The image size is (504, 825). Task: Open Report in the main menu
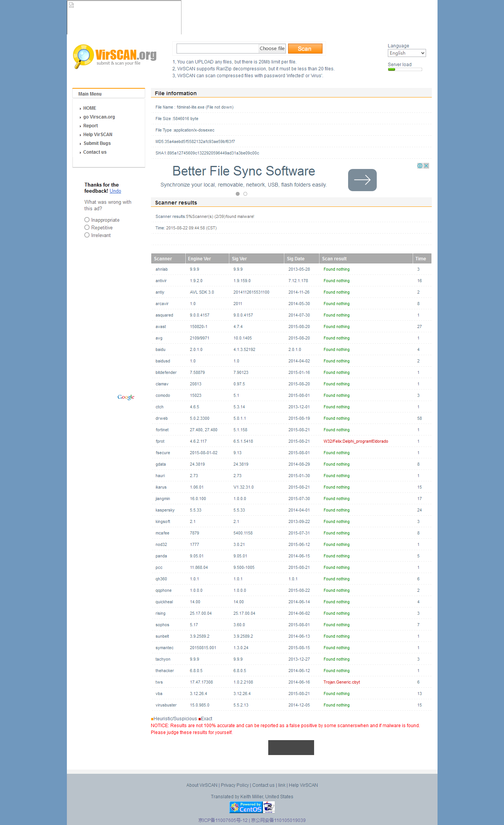click(91, 126)
